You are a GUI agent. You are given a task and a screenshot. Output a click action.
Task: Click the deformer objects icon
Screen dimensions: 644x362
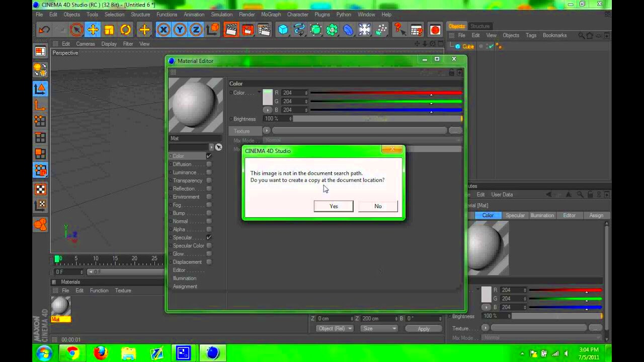(x=349, y=30)
